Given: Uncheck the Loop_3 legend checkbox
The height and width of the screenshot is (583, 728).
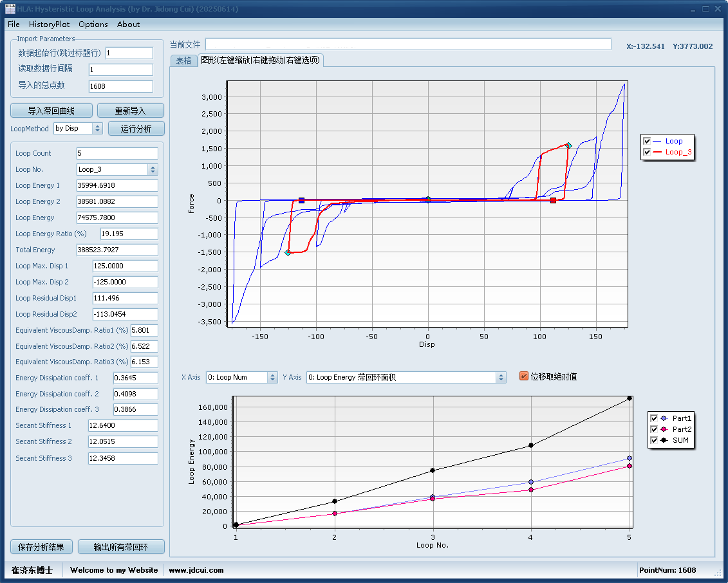Looking at the screenshot, I should pos(647,153).
